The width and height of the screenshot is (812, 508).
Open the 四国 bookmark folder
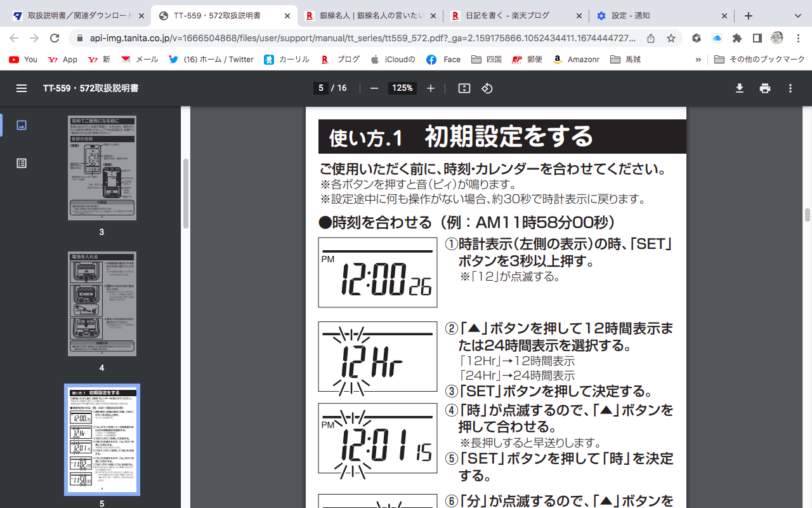[x=487, y=60]
